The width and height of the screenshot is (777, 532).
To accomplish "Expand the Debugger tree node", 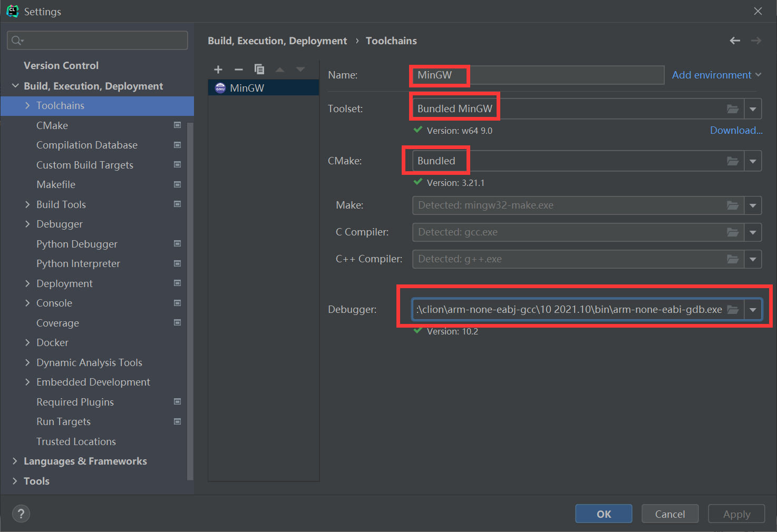I will coord(27,224).
